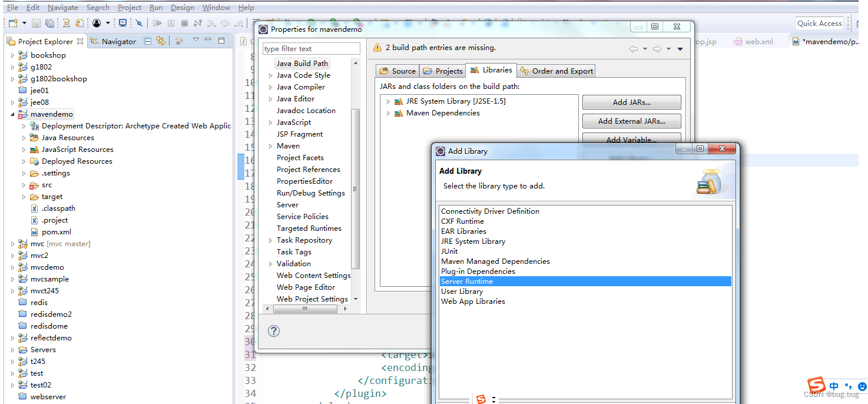
Task: Open the Window menu
Action: [216, 7]
